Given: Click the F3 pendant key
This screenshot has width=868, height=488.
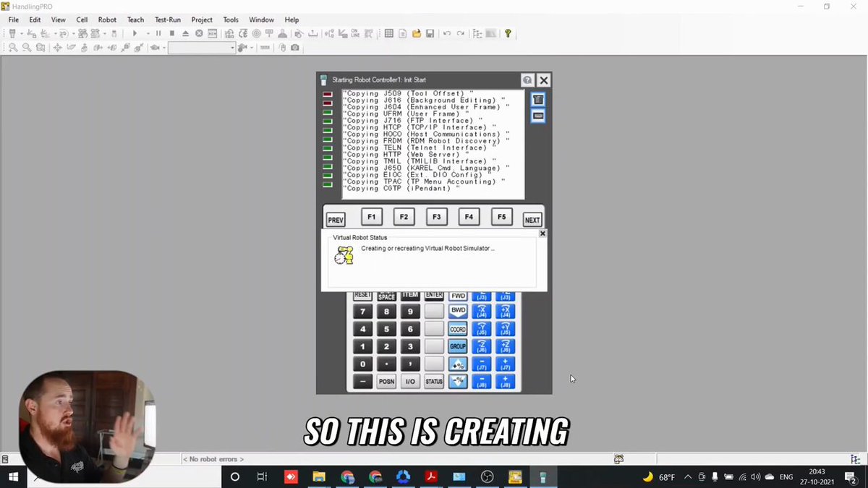Looking at the screenshot, I should tap(436, 217).
